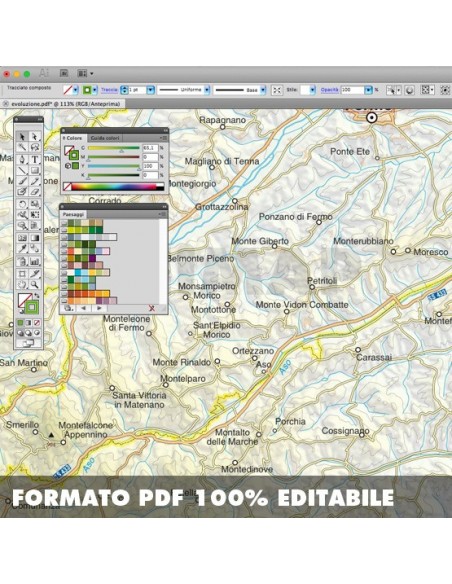Open the Colore panel flyout menu
This screenshot has height=584, width=452.
(164, 138)
